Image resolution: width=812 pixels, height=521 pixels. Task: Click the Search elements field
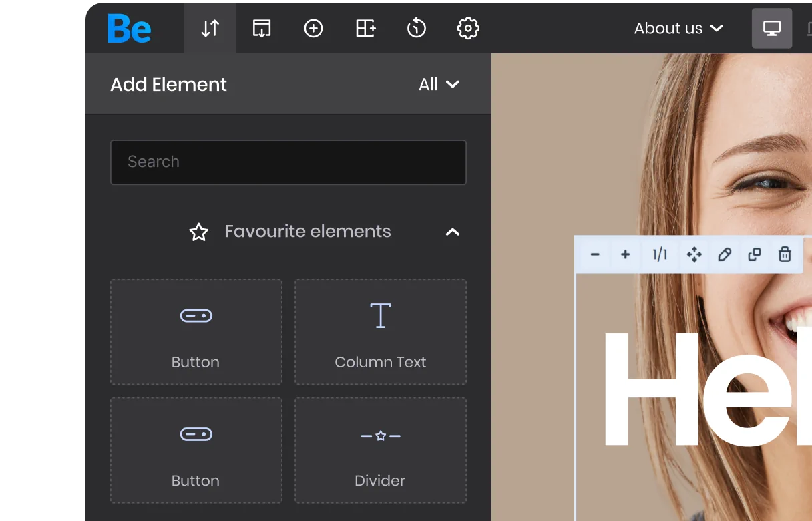point(288,162)
